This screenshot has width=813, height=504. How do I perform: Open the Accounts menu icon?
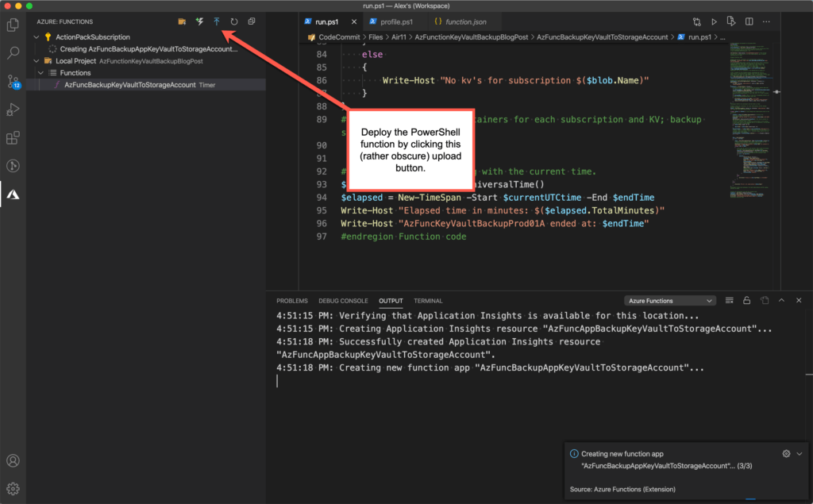pos(13,460)
